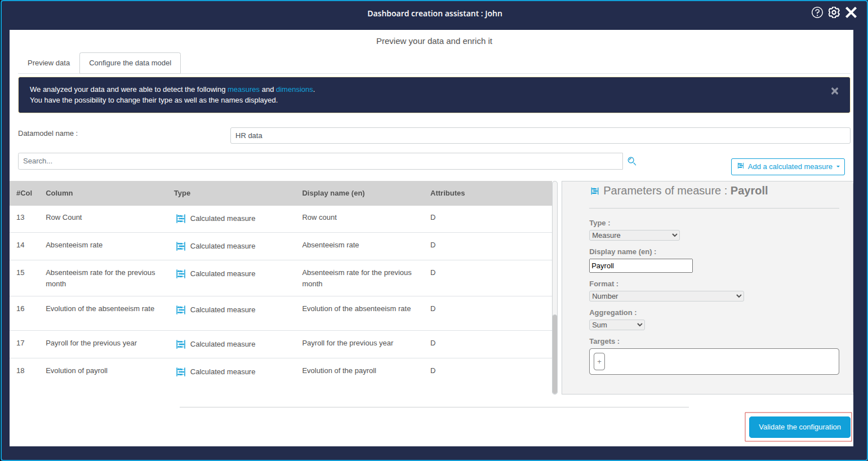This screenshot has width=868, height=461.
Task: Dismiss the blue information banner
Action: coord(834,91)
